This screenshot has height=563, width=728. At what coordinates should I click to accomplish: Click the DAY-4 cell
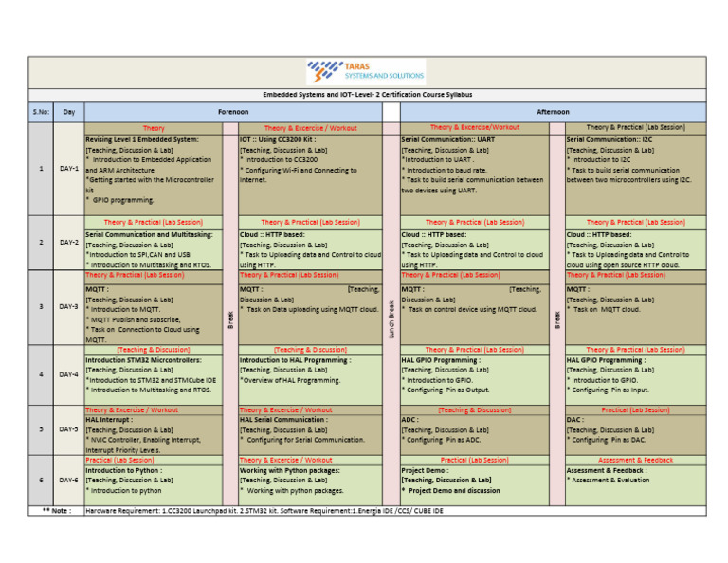click(69, 374)
